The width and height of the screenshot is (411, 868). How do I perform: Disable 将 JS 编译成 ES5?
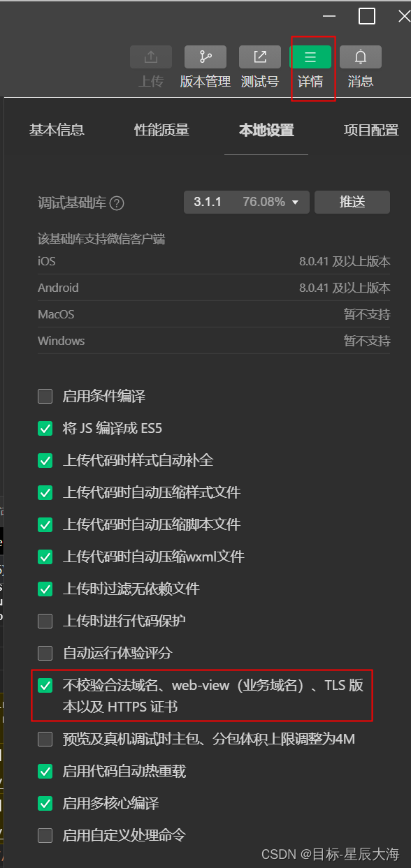(45, 428)
